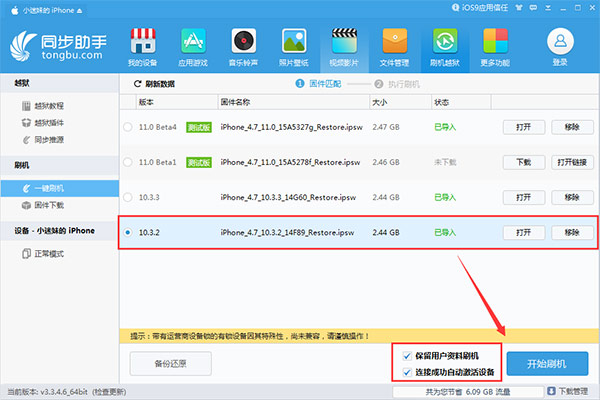Select the 10.3.2 firmware radio button
The image size is (600, 400).
128,232
